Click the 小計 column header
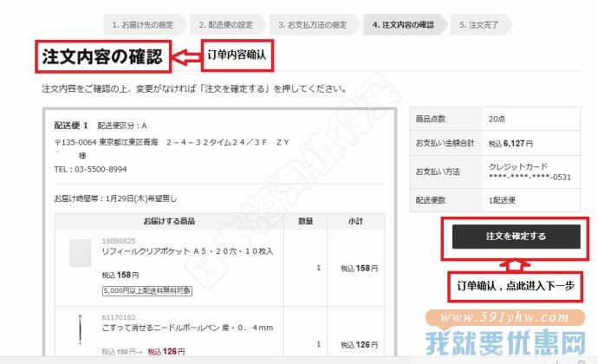598x364 pixels. (x=355, y=221)
